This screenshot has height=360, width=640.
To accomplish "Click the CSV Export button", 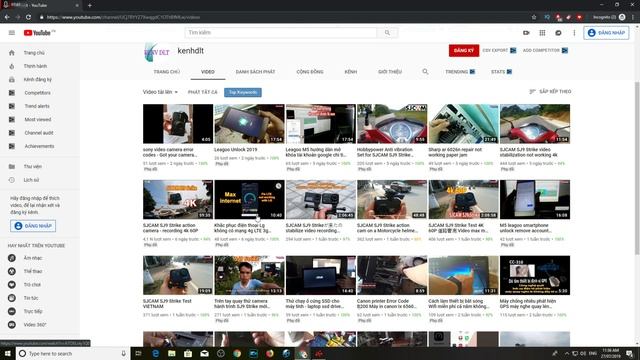I will click(x=499, y=51).
